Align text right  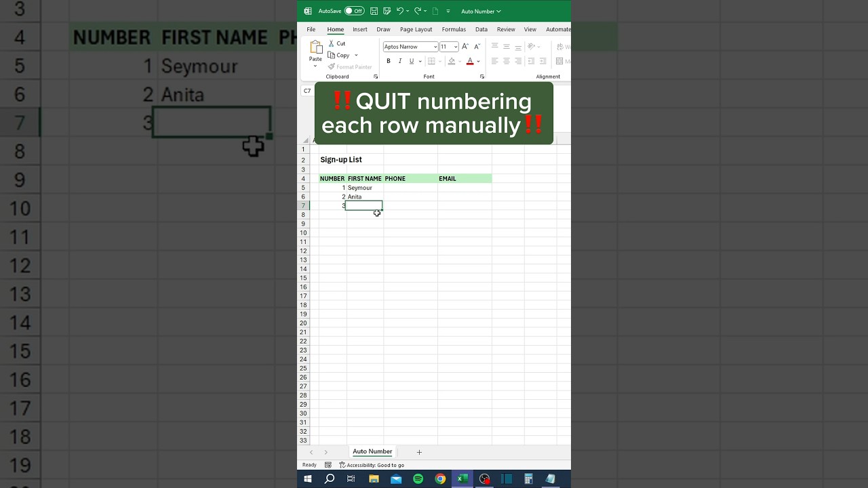(518, 61)
